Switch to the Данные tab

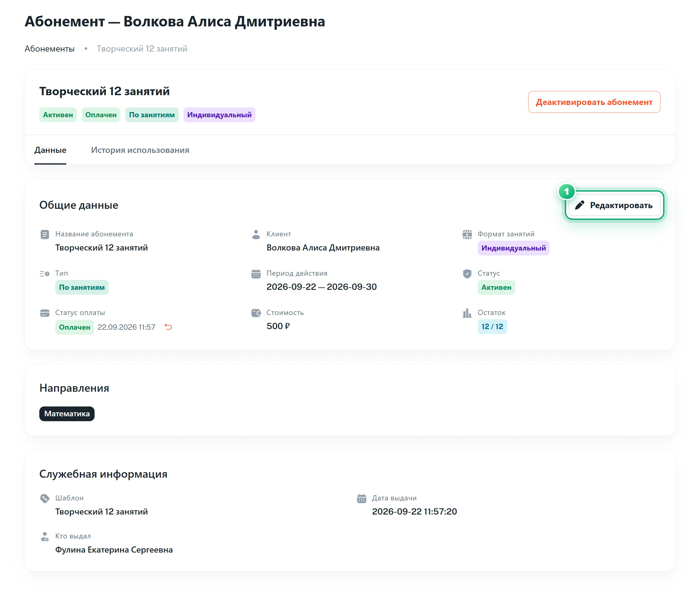pos(50,150)
